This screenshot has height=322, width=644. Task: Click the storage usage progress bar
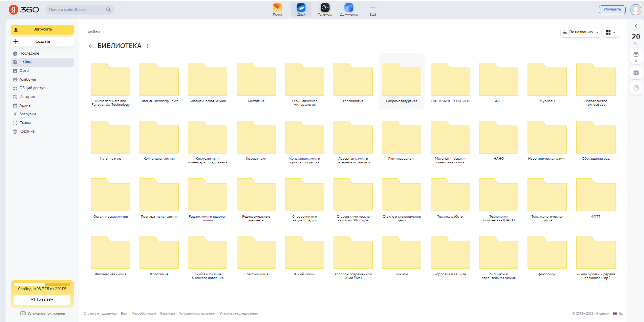pos(42,284)
